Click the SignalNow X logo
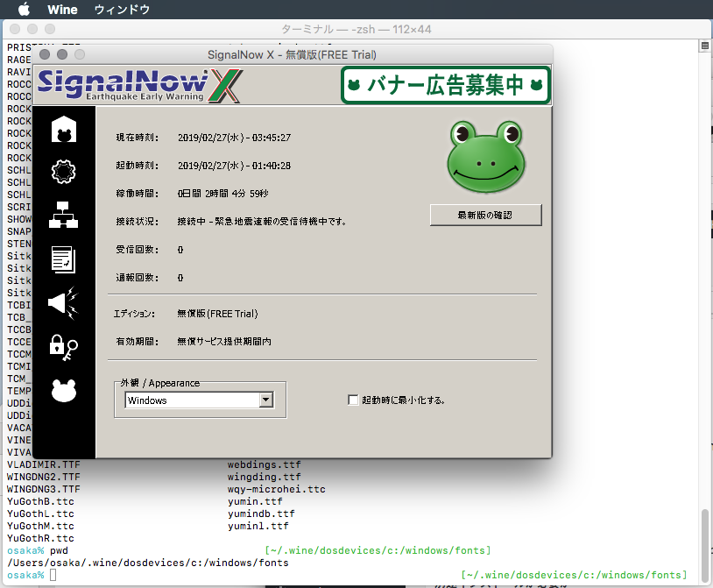This screenshot has width=713, height=588. (140, 85)
